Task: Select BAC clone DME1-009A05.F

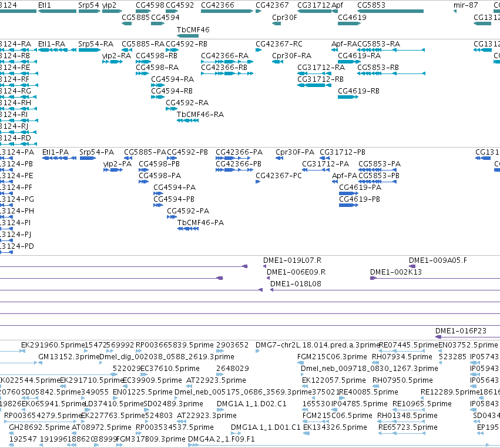Action: (x=438, y=260)
